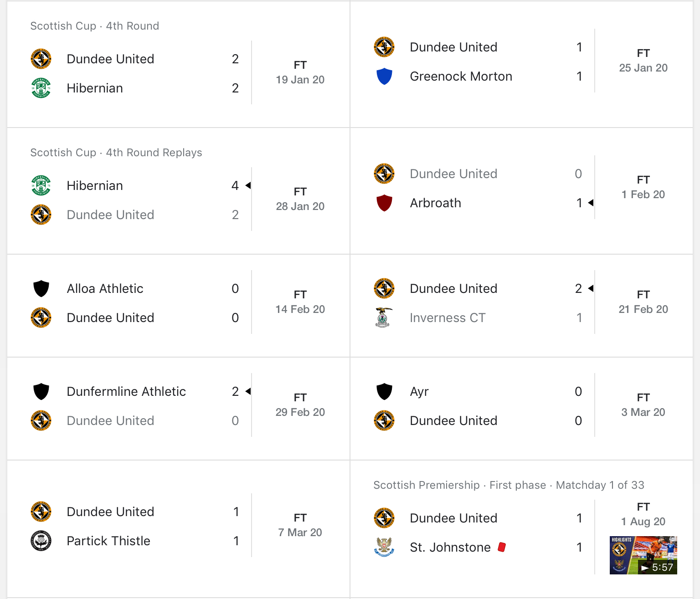This screenshot has width=700, height=599.
Task: Click the Ayr black shield crest
Action: (x=384, y=391)
